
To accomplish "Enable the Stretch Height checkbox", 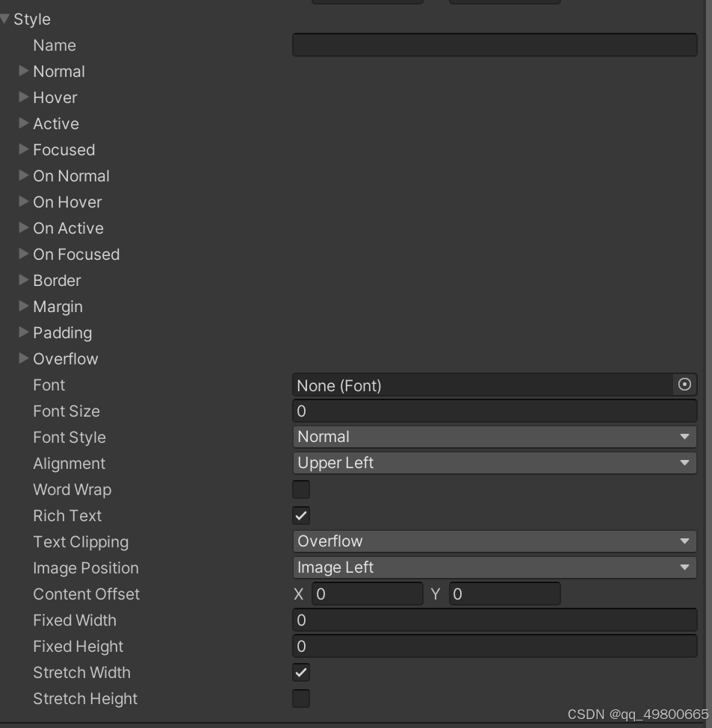I will [300, 698].
